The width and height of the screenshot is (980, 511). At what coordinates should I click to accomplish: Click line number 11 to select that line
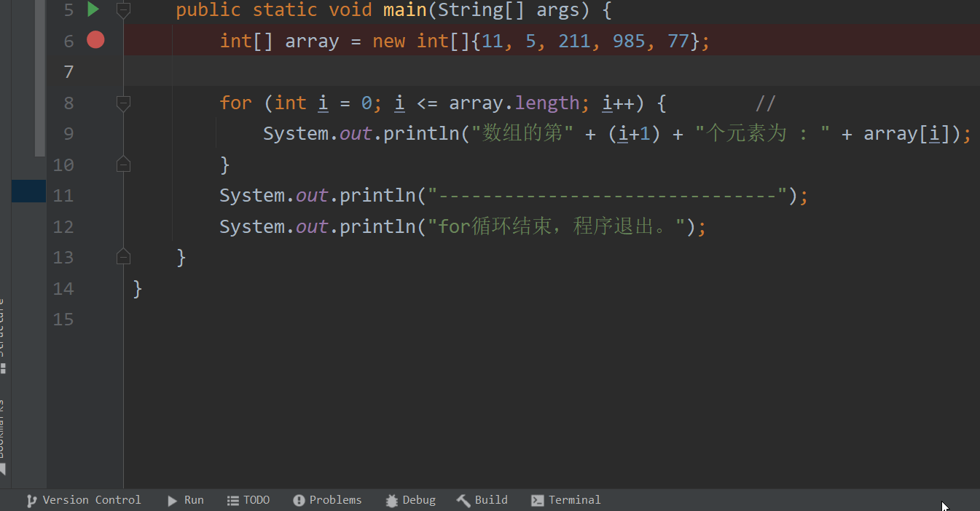(x=63, y=194)
